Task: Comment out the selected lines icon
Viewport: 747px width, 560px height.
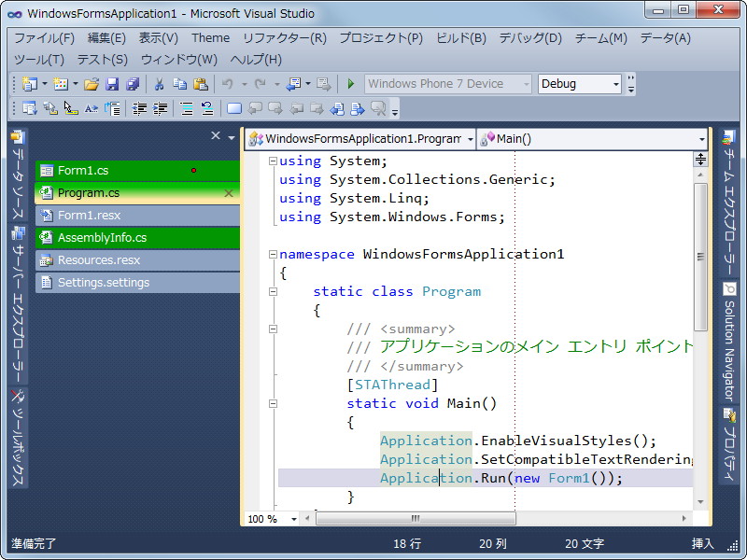Action: point(186,108)
